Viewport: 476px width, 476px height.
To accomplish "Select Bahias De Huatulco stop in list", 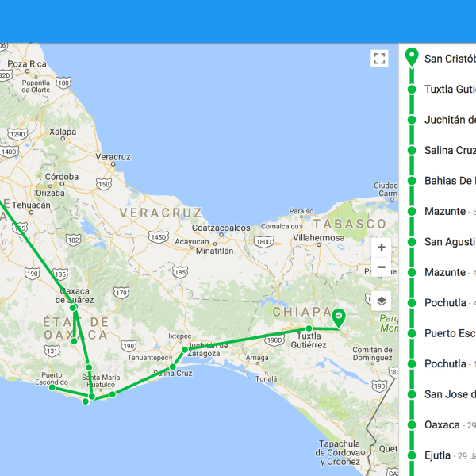I will (449, 181).
